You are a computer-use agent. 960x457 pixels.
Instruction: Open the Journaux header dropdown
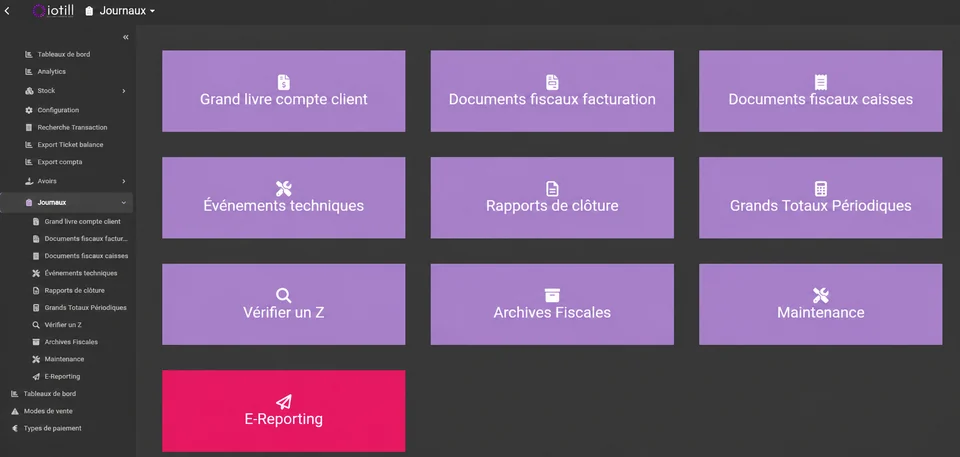[x=120, y=11]
